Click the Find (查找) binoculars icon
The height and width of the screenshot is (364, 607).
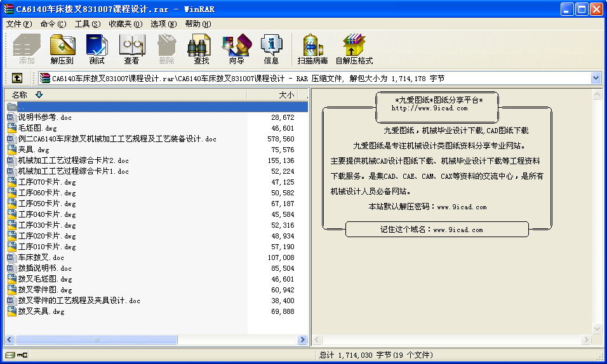pyautogui.click(x=201, y=49)
